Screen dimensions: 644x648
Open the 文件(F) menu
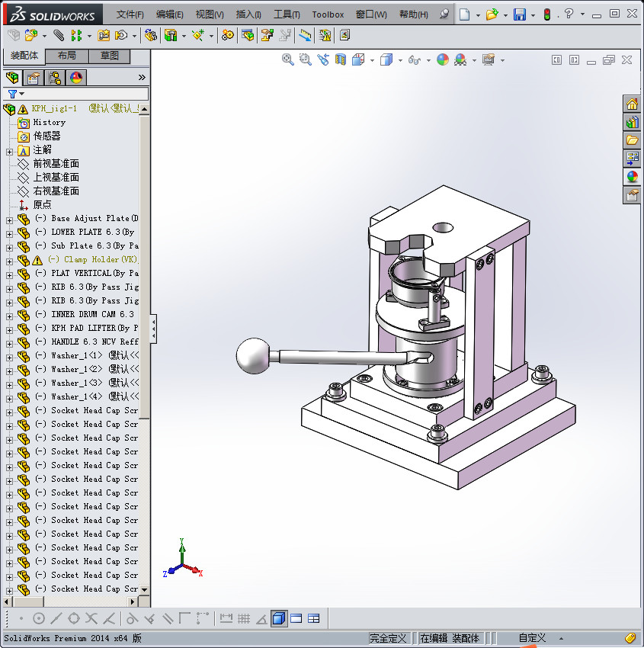tap(130, 14)
